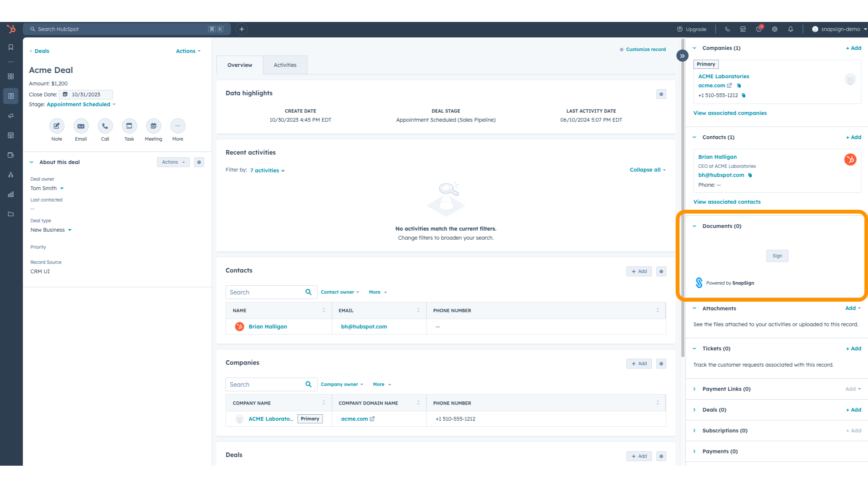868x488 pixels.
Task: Add a ticket via Tickets + Add
Action: pyautogui.click(x=853, y=349)
